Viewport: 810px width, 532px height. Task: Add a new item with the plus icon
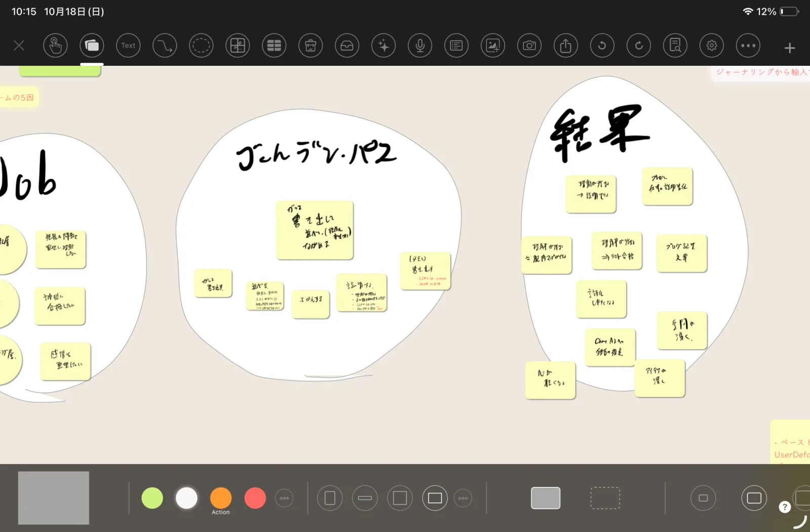pos(789,48)
